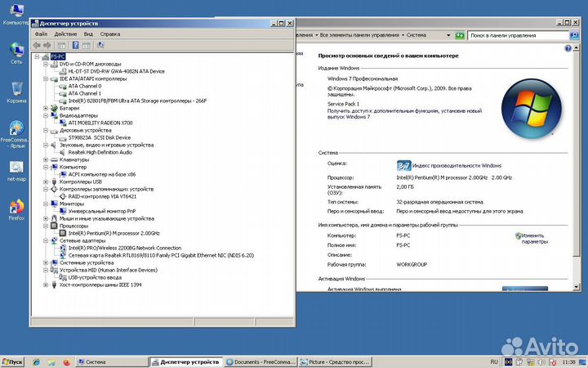
Task: Expand the Контроллеры USB tree node
Action: click(x=46, y=182)
